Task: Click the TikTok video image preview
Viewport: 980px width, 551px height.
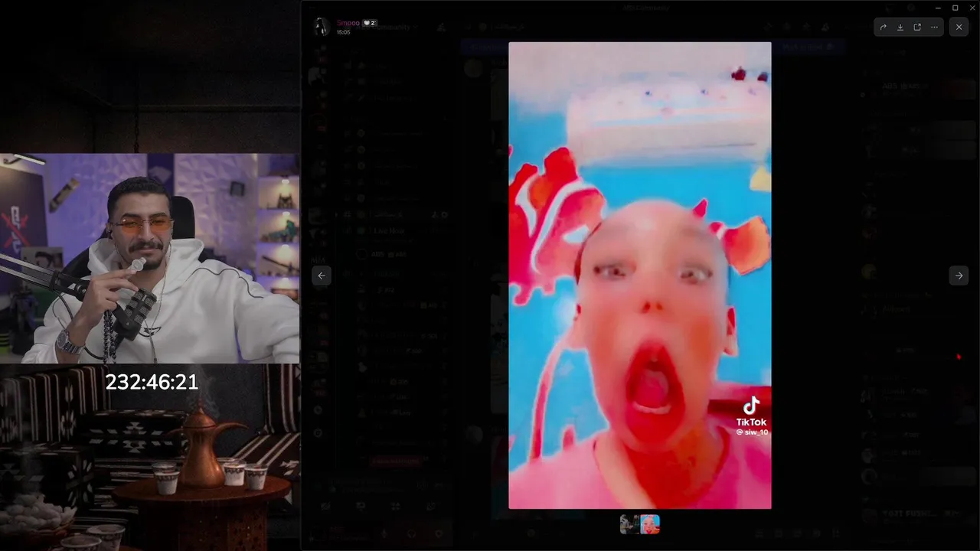Action: pyautogui.click(x=640, y=275)
